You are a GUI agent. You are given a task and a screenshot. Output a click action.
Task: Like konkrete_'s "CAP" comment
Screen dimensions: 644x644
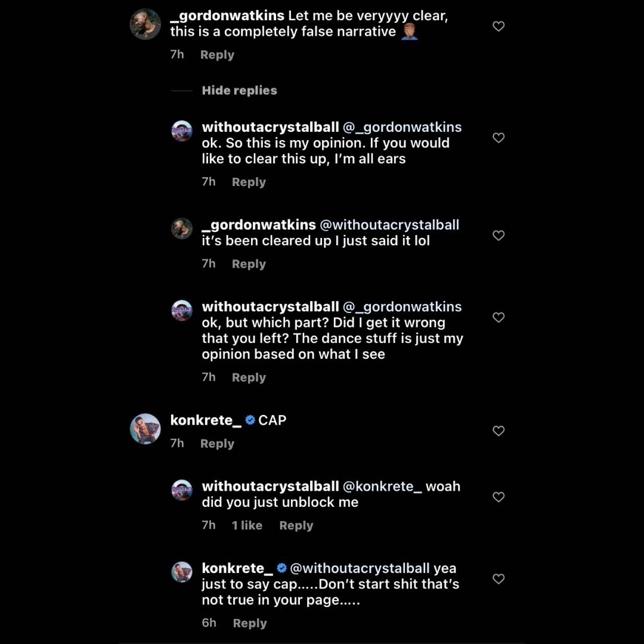point(499,431)
